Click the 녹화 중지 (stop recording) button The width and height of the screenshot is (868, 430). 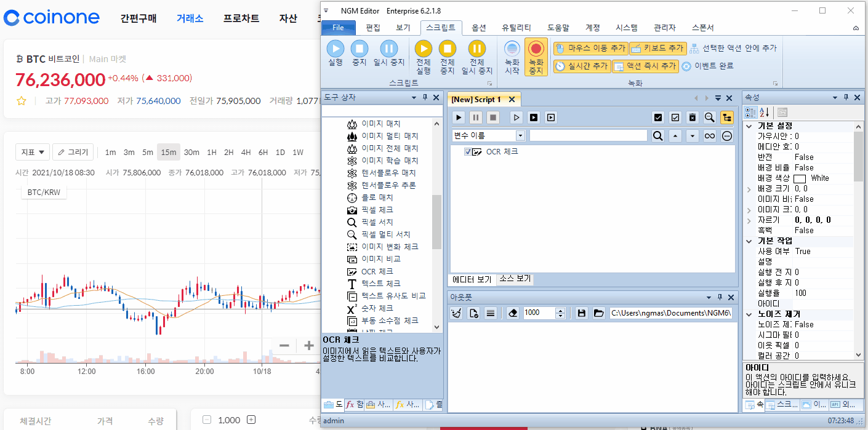point(536,57)
